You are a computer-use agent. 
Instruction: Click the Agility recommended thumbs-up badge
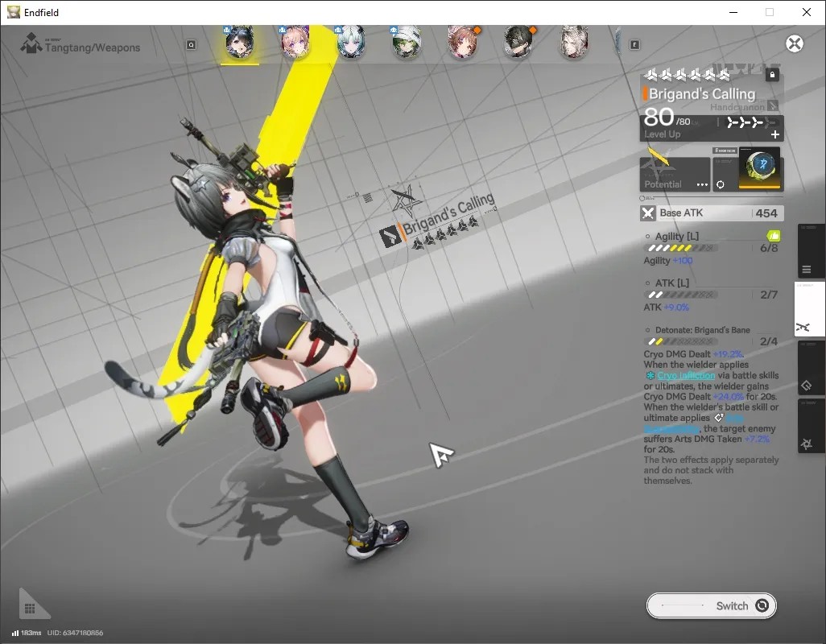pos(774,236)
